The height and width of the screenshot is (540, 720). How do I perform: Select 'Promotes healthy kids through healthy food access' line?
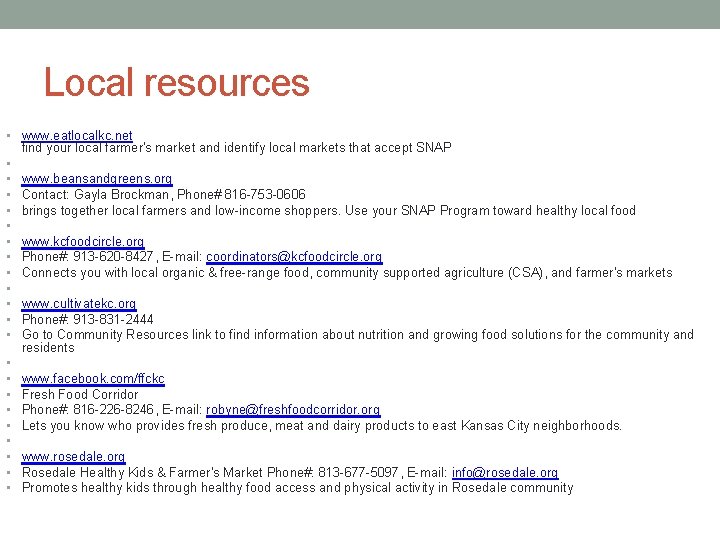tap(298, 488)
